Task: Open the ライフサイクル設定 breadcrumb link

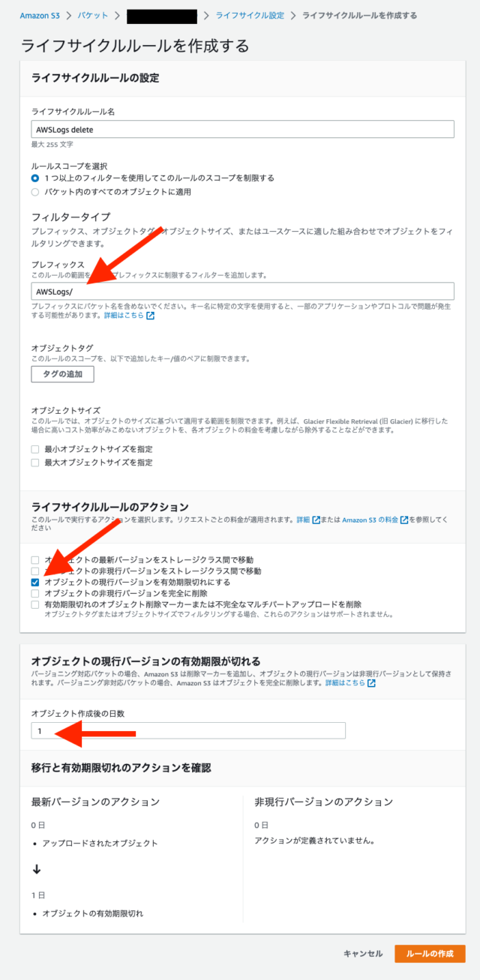Action: click(248, 15)
